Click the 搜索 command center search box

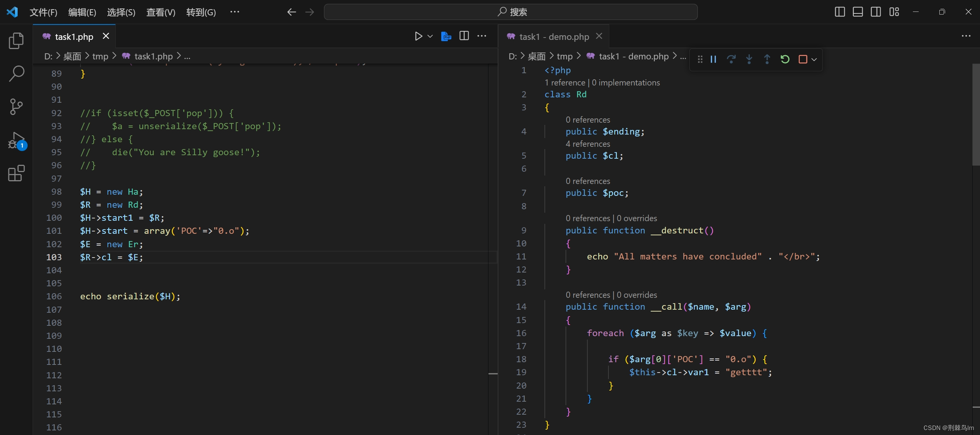(x=510, y=12)
